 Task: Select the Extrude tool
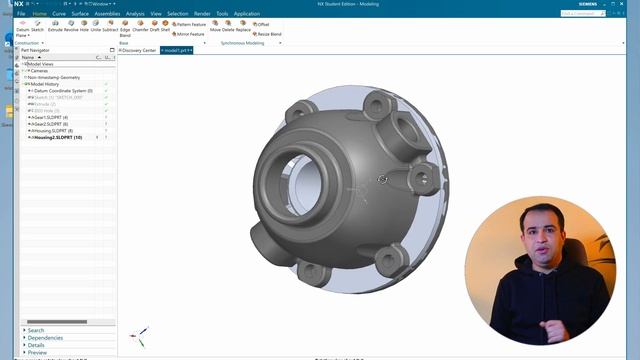click(x=55, y=26)
